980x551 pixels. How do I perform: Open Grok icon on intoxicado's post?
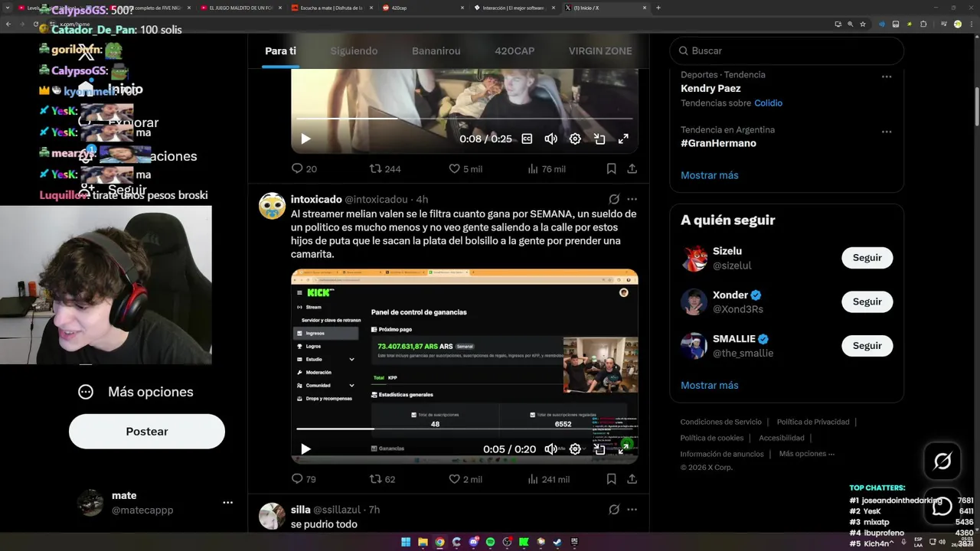click(x=614, y=199)
